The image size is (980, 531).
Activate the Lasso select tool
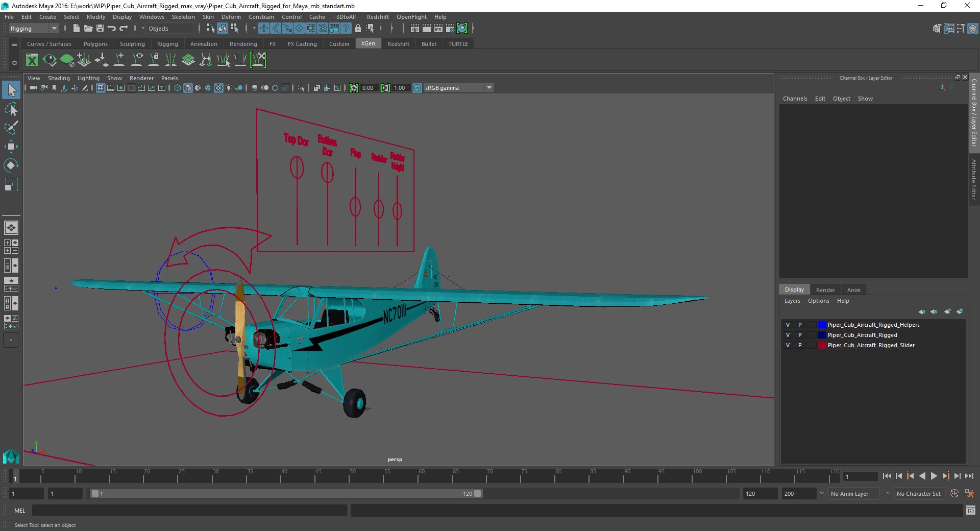(11, 109)
